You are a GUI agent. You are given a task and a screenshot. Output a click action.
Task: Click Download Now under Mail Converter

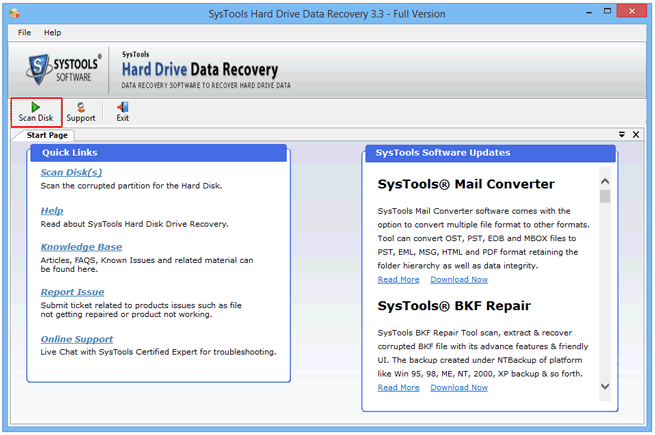click(459, 280)
